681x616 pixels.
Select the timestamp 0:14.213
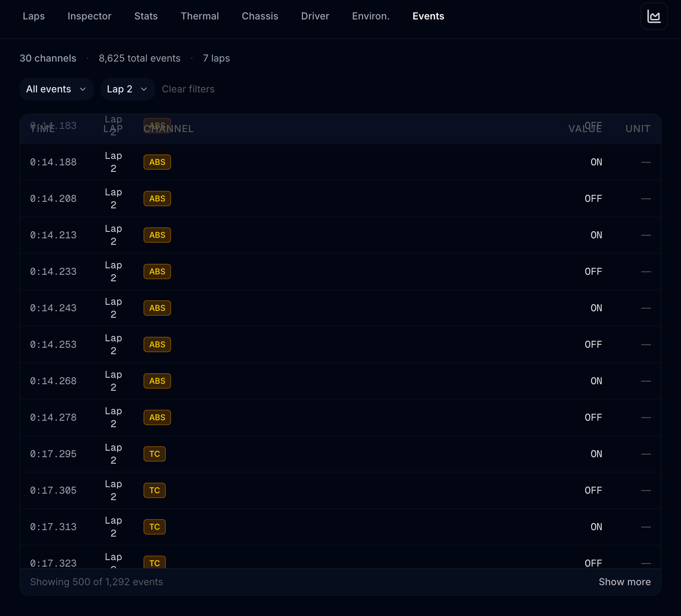pyautogui.click(x=53, y=235)
